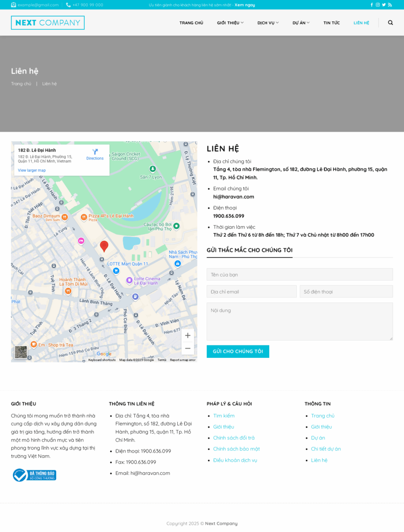
Task: Zoom in on the map
Action: coord(188,336)
